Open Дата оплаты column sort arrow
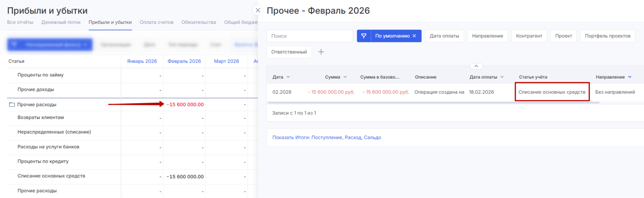Screen dimensions: 644x198 (502, 77)
